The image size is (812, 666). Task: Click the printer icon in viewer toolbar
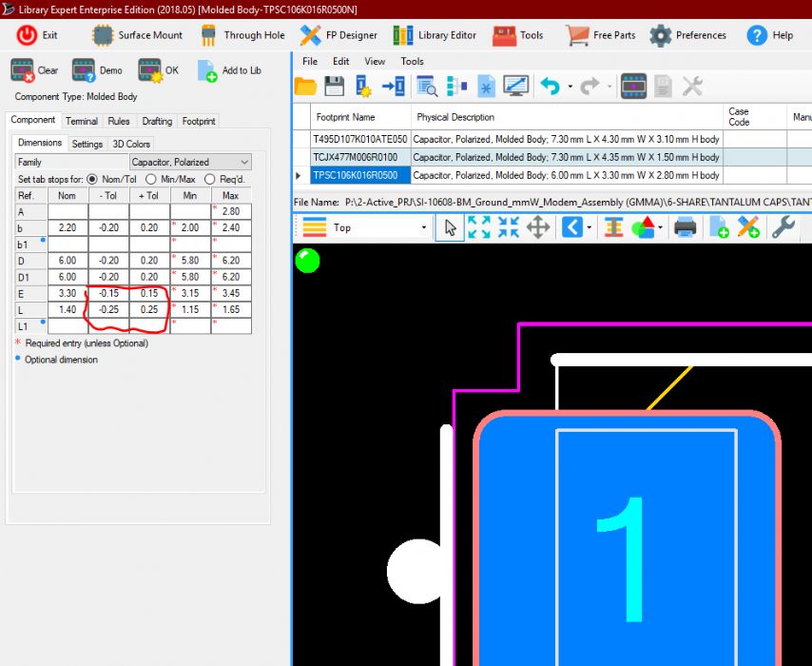coord(686,227)
